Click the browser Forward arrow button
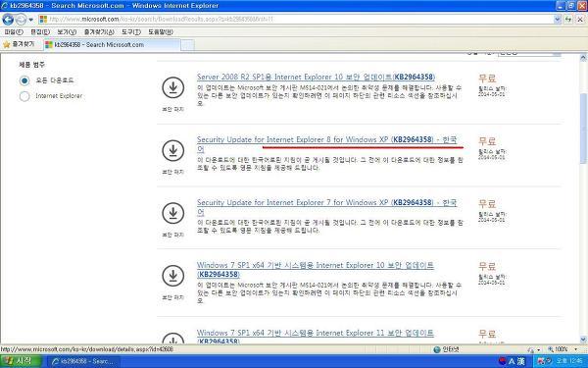Viewport: 588px width, 368px height. (x=21, y=19)
